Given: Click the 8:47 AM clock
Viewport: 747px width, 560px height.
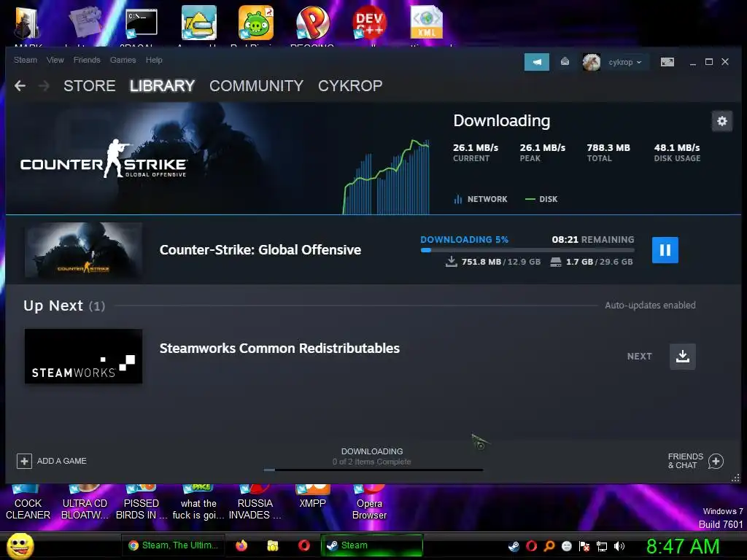Looking at the screenshot, I should (x=683, y=547).
